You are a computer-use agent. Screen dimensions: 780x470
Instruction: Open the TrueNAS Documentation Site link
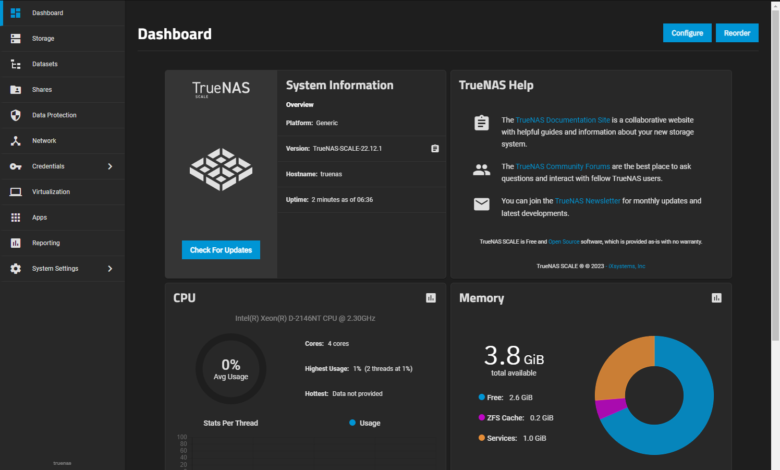tap(563, 120)
